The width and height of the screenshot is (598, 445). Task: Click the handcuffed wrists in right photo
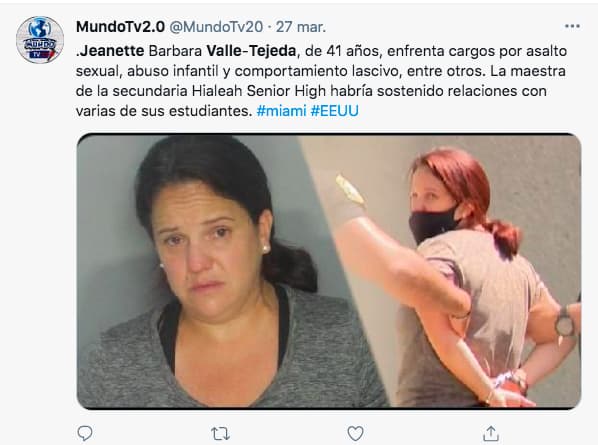coord(511,384)
